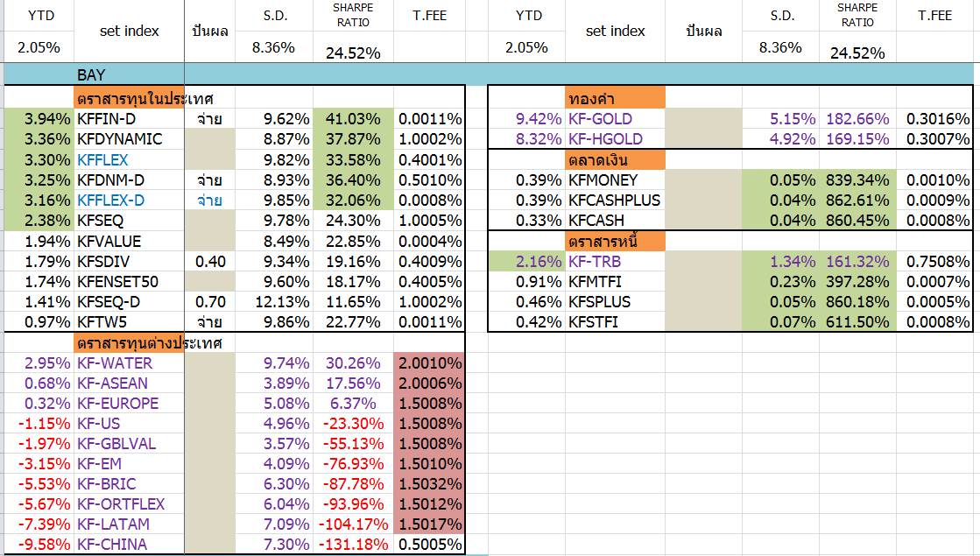The image size is (980, 556).
Task: Select the 0.5005% fee cell
Action: tap(429, 544)
